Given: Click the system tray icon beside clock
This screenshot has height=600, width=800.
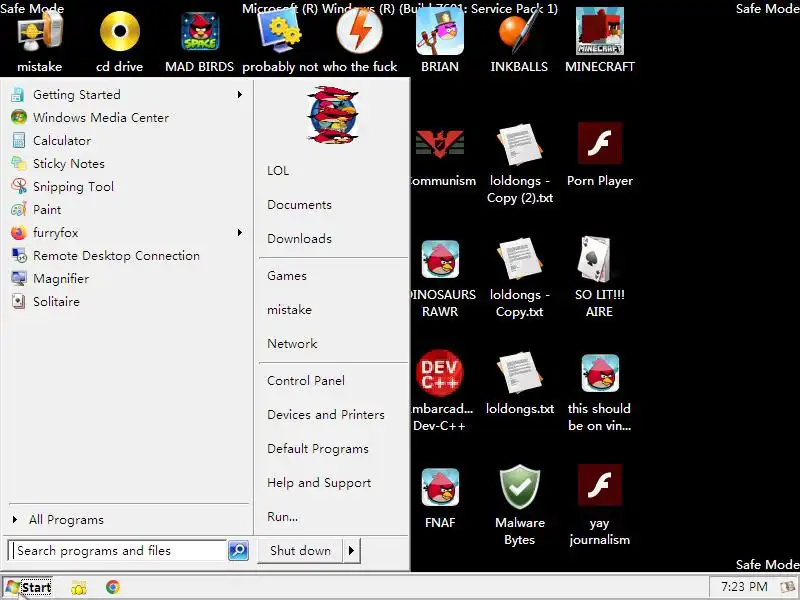Looking at the screenshot, I should click(x=789, y=587).
